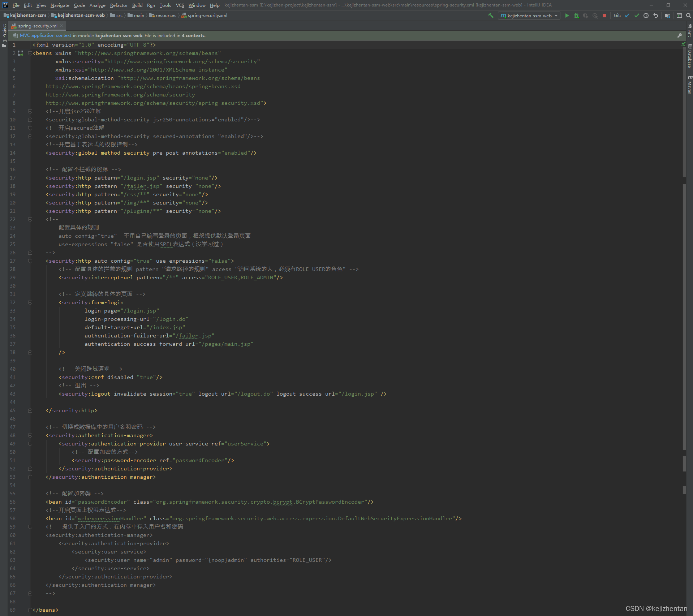Collapse the comment fold on line 9
This screenshot has height=616, width=693.
point(30,111)
